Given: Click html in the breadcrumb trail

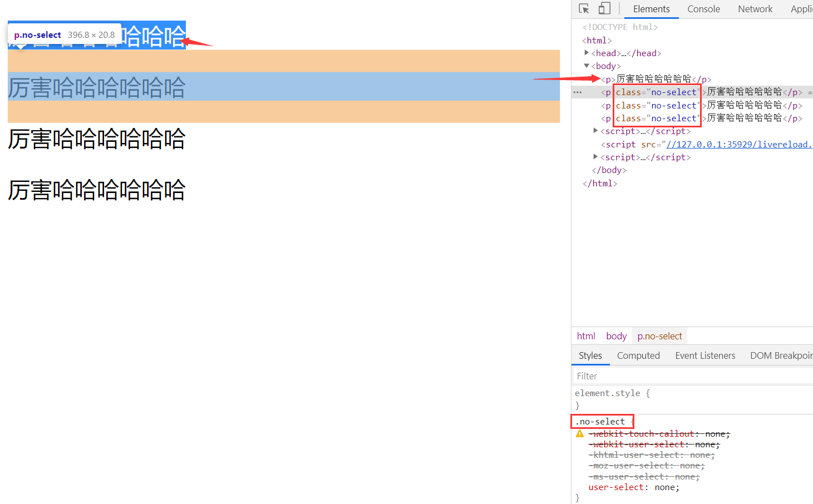Looking at the screenshot, I should coord(586,336).
